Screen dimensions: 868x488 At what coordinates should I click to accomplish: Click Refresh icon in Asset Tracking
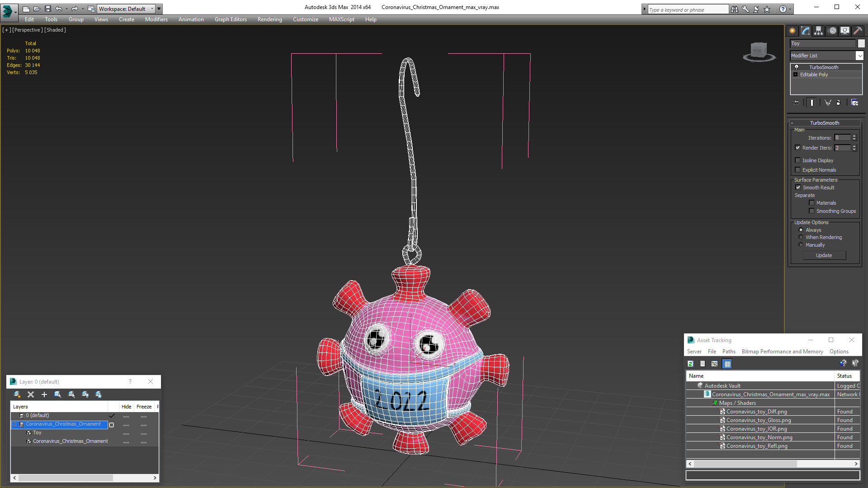pos(690,364)
